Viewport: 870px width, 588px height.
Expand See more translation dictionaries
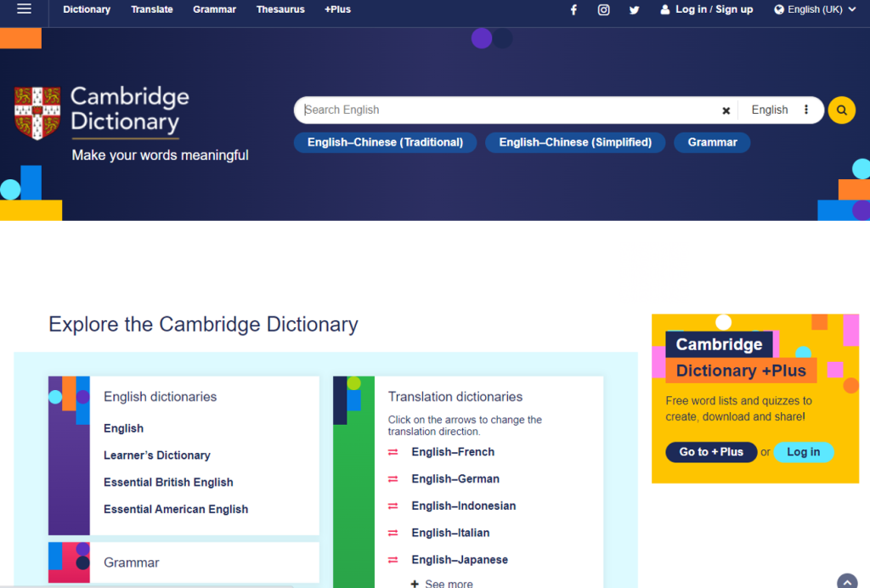(x=442, y=583)
